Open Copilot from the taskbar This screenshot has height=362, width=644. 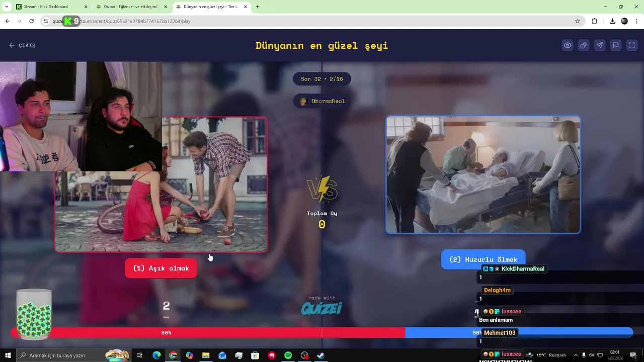[189, 355]
